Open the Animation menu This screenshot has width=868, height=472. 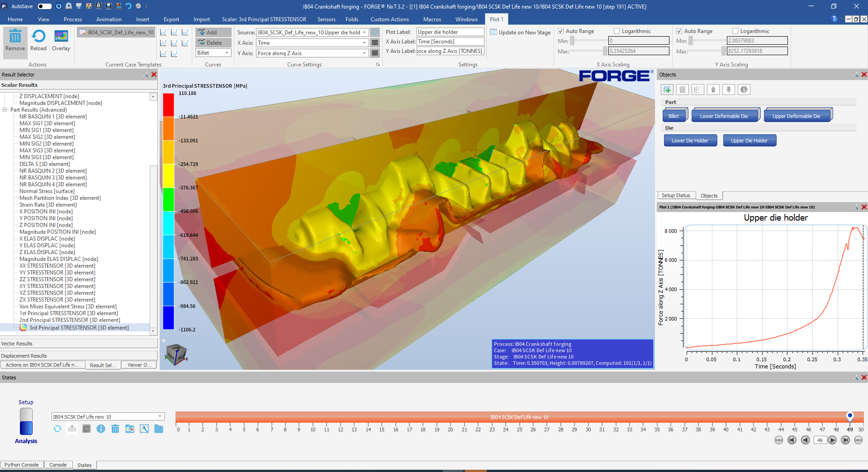pyautogui.click(x=109, y=19)
